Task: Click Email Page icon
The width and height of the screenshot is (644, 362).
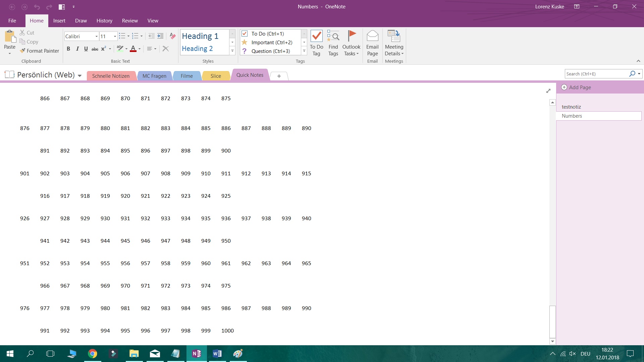Action: tap(372, 43)
